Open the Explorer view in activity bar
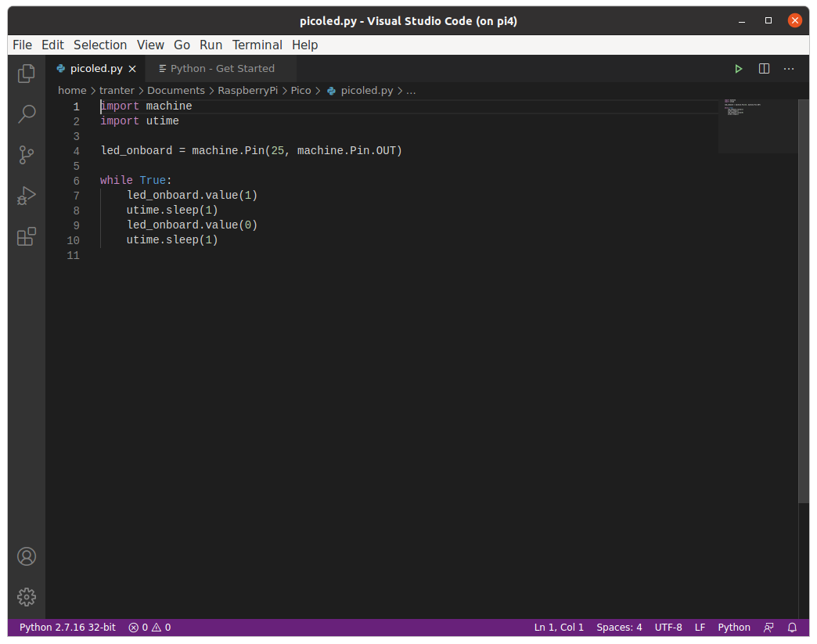This screenshot has width=817, height=644. (x=27, y=74)
